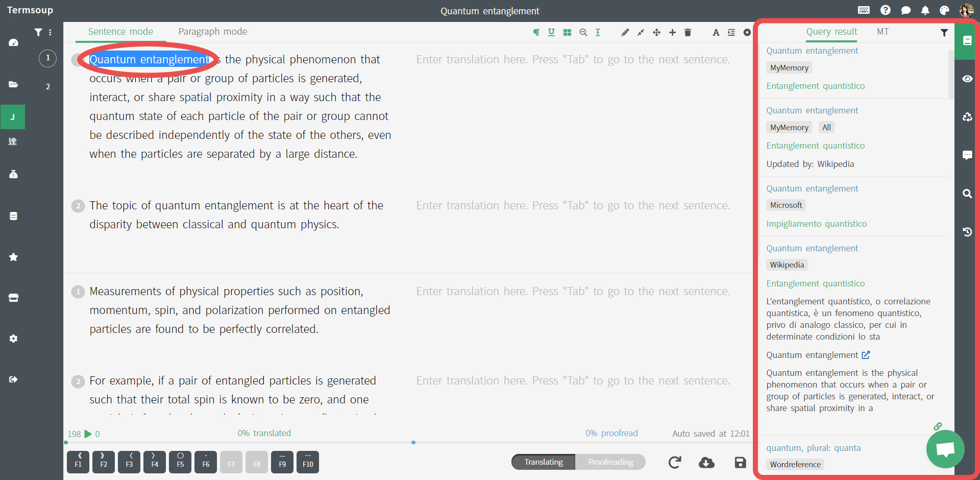Click the merge segments arrows icon

[x=641, y=32]
